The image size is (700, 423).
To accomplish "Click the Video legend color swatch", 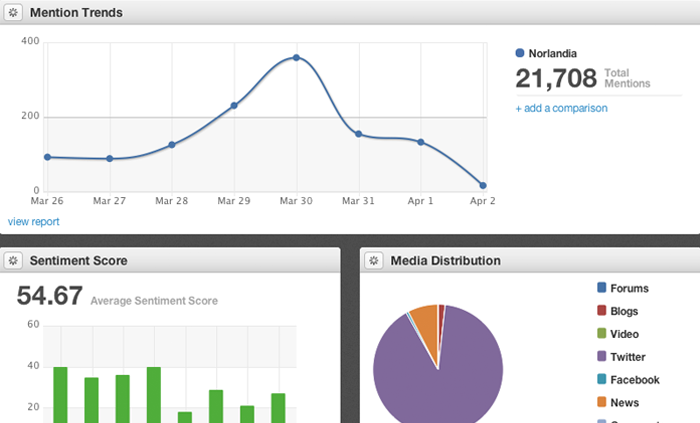I will pos(602,333).
